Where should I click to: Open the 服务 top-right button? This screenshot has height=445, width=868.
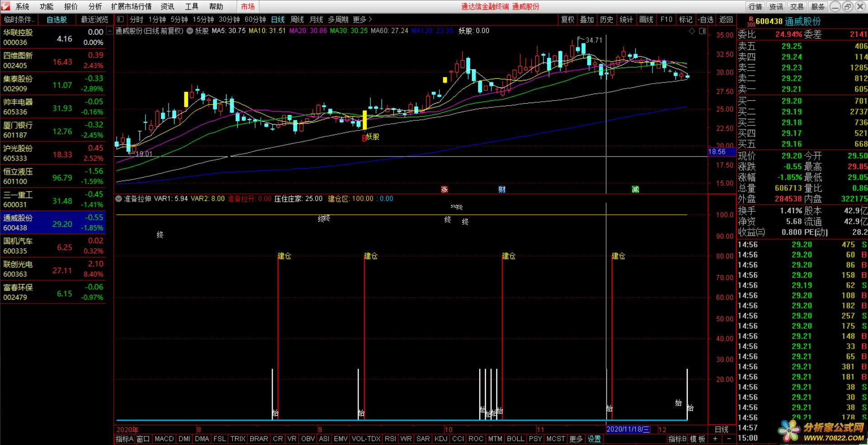(x=817, y=6)
